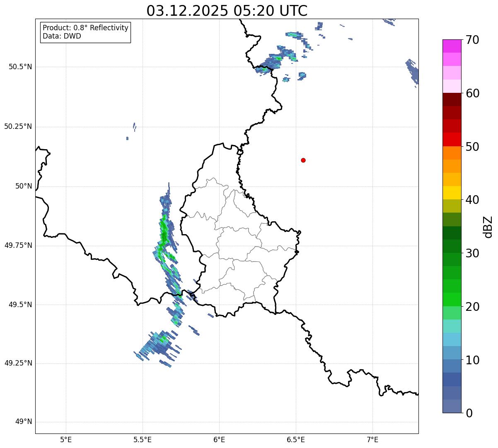The width and height of the screenshot is (498, 448).
Task: Click the yellow colorbar swatch above 40
Action: coord(452,193)
